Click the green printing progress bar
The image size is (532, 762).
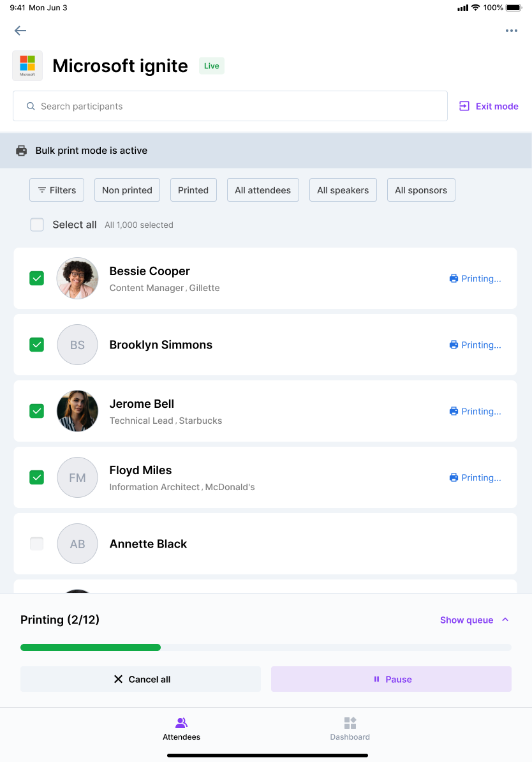91,647
